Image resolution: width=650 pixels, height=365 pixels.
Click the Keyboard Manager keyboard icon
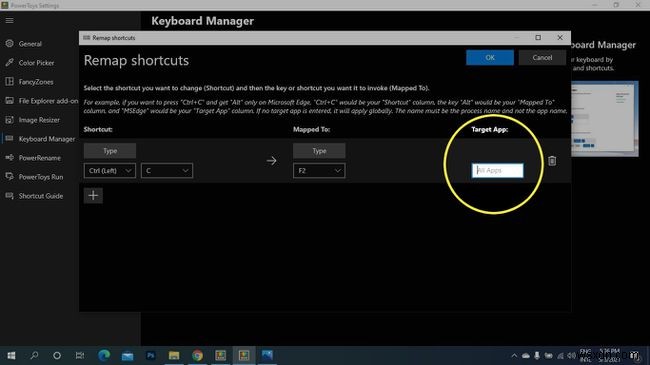[10, 139]
